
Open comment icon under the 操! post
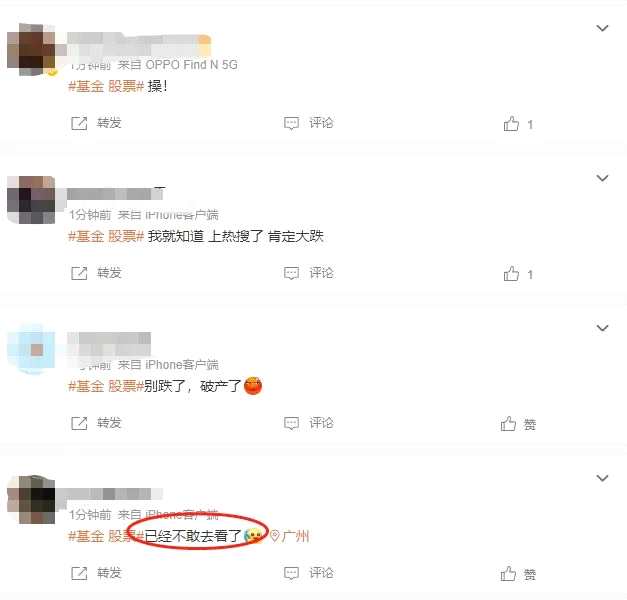[291, 123]
